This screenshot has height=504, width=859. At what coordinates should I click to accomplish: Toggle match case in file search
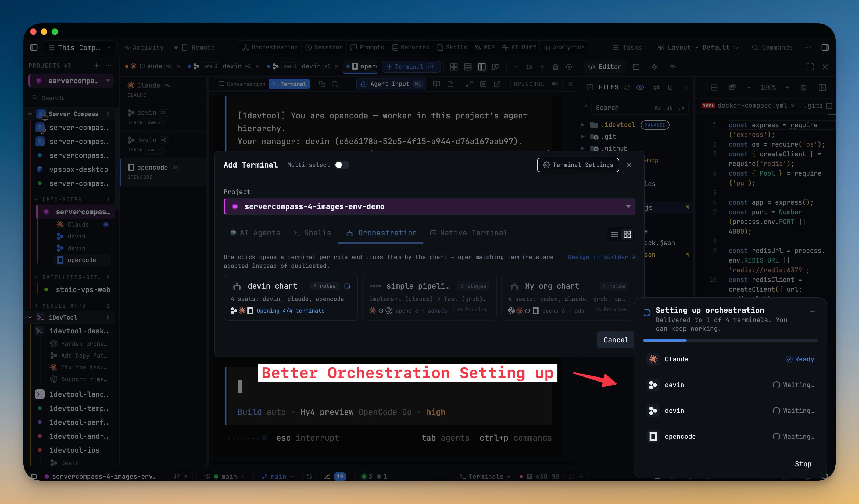point(657,108)
